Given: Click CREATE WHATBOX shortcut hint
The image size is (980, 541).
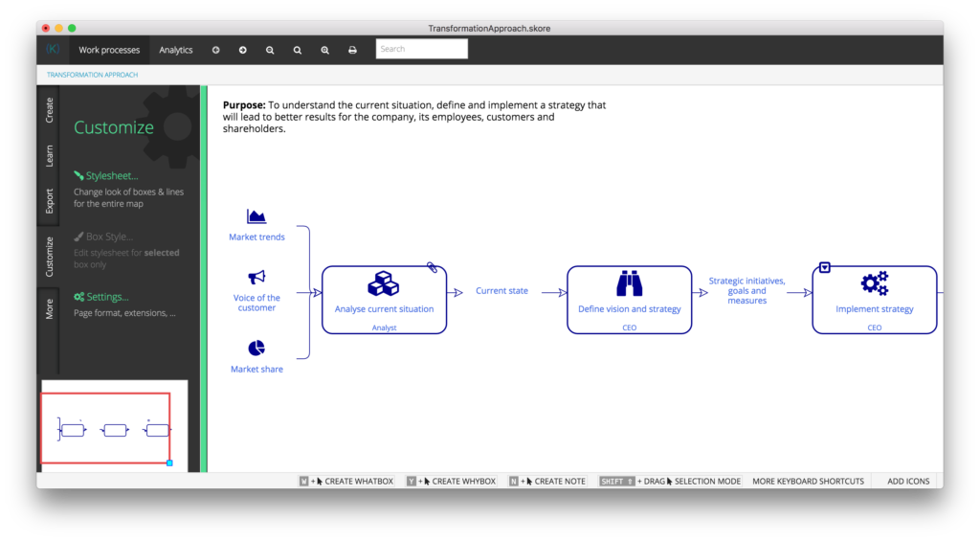Looking at the screenshot, I should pyautogui.click(x=346, y=481).
